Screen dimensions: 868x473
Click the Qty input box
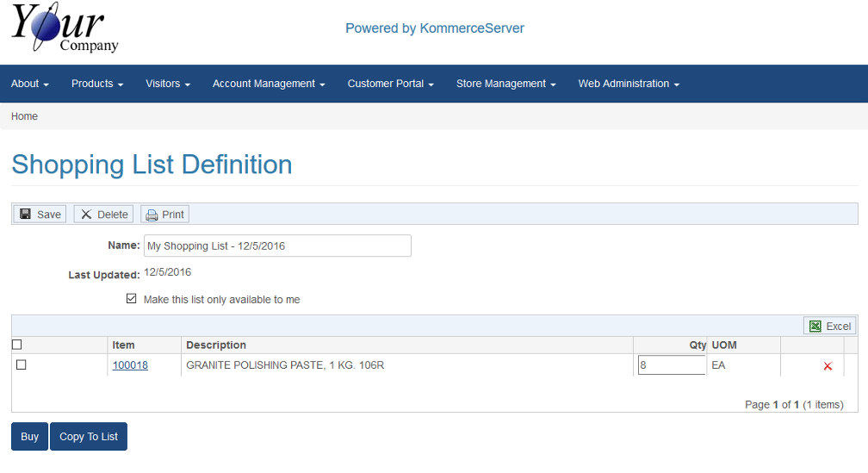click(x=671, y=365)
